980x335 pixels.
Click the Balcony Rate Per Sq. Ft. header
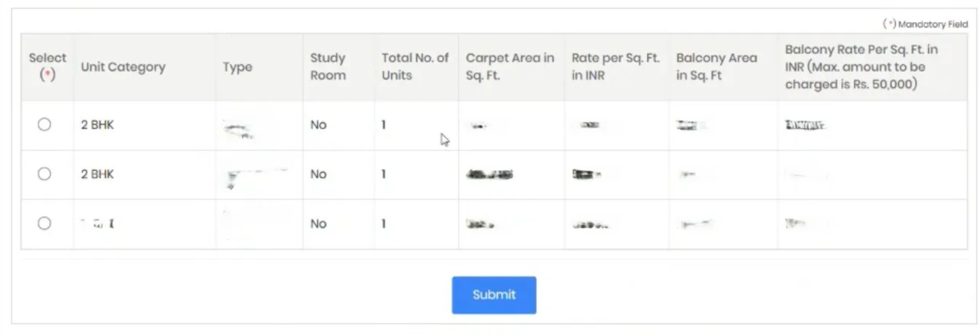coord(861,66)
